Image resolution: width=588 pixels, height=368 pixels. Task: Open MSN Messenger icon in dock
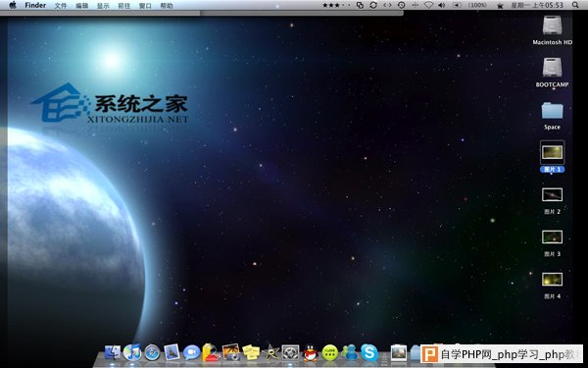pyautogui.click(x=350, y=352)
